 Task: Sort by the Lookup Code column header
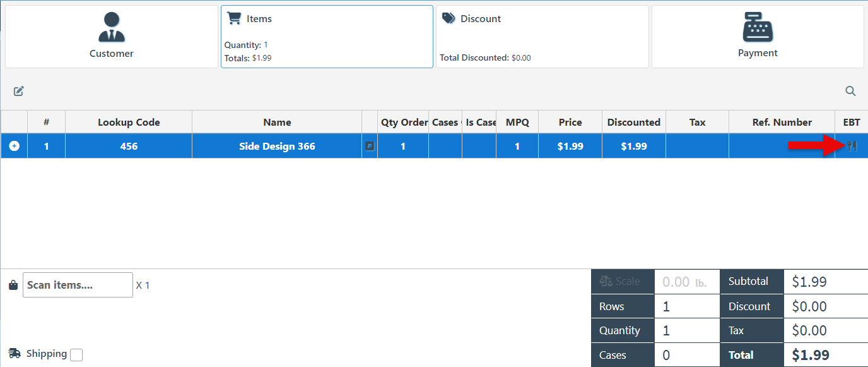tap(129, 123)
